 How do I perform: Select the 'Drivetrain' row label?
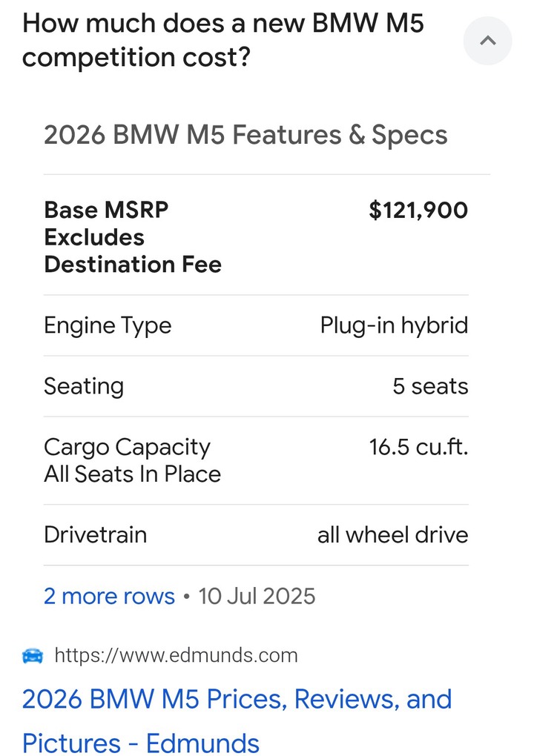(x=95, y=534)
